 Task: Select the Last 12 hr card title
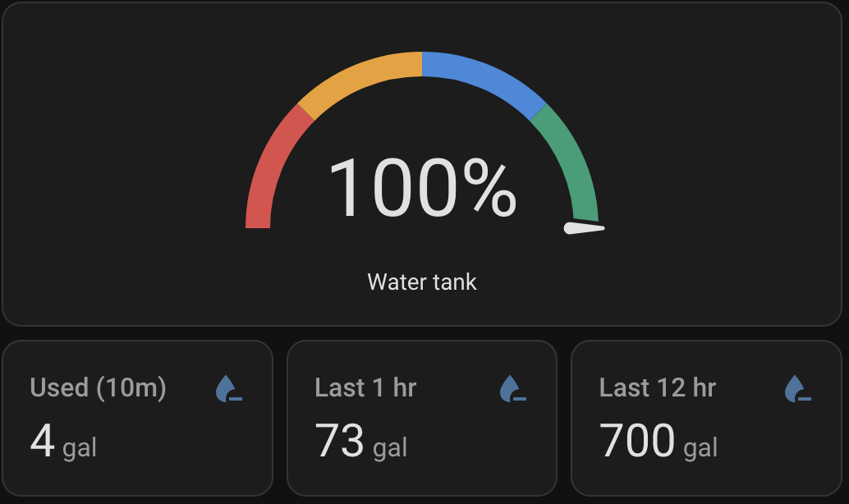pyautogui.click(x=658, y=387)
